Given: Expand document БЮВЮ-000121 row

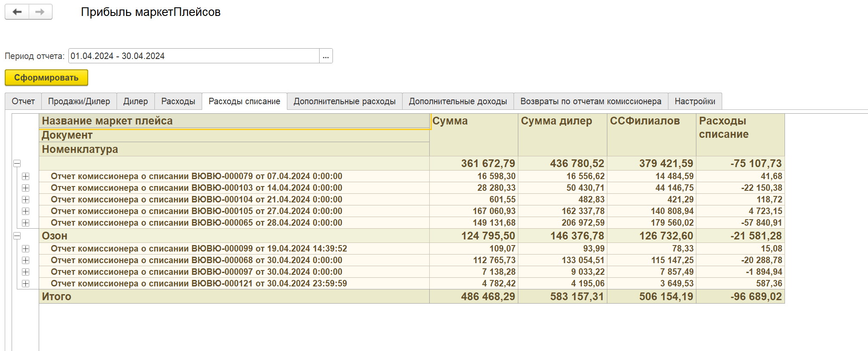Looking at the screenshot, I should tap(26, 284).
